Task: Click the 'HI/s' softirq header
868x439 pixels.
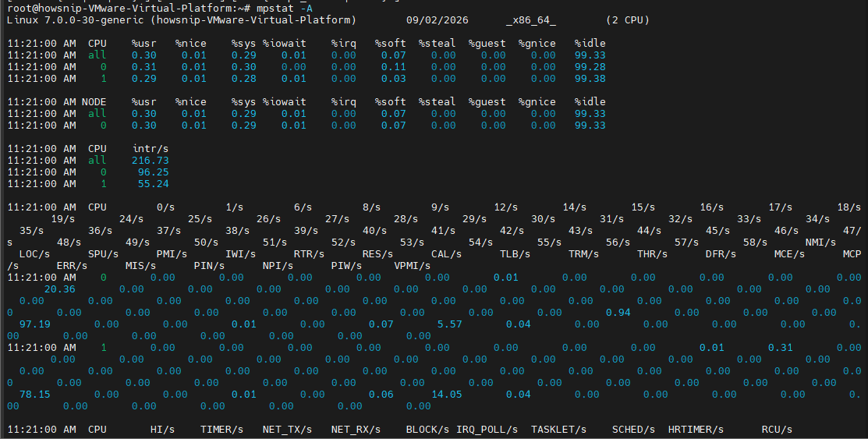Action: (163, 430)
